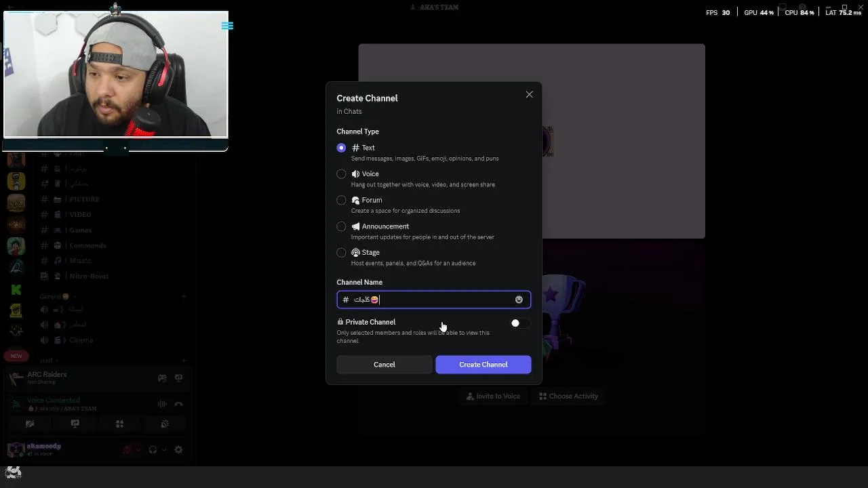Expand the staff category
This screenshot has height=488, width=868.
(49, 361)
